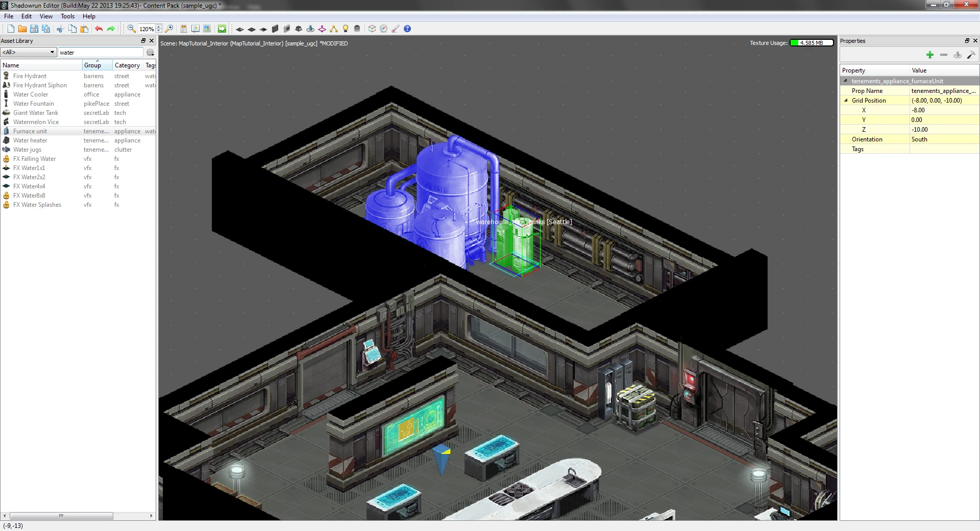Sort assets by Group column
980x531 pixels.
[97, 65]
